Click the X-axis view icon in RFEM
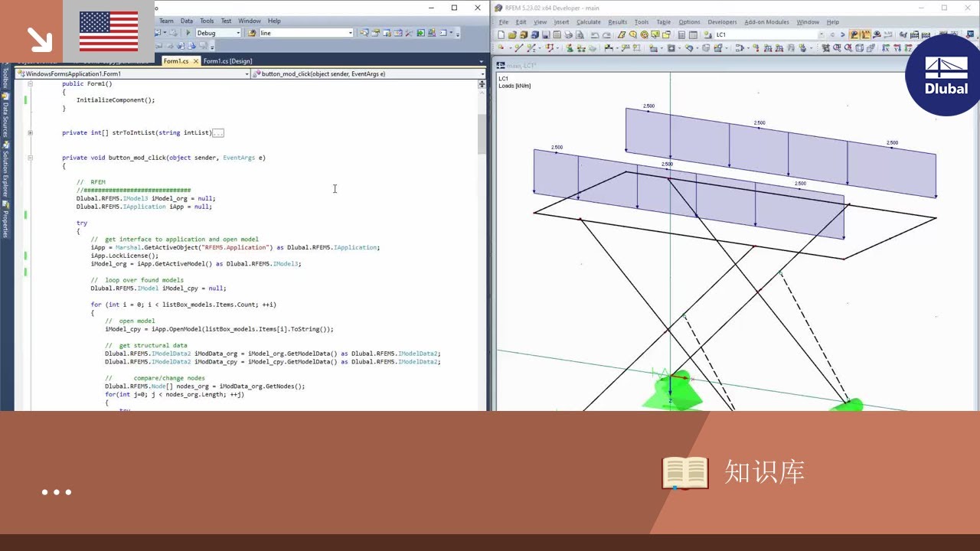 point(887,47)
